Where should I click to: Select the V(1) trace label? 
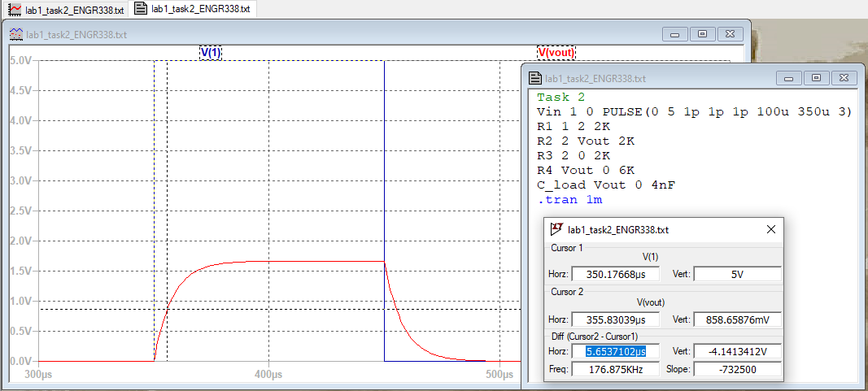[x=211, y=53]
